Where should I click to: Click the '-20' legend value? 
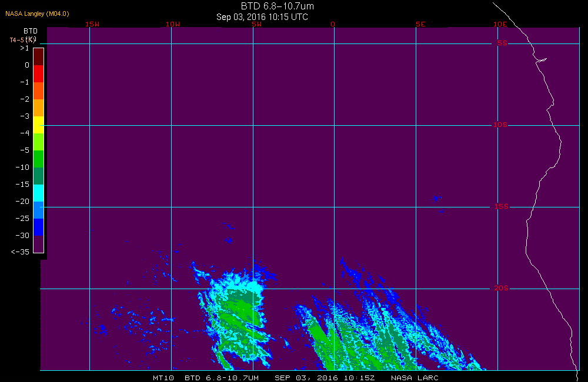point(22,202)
